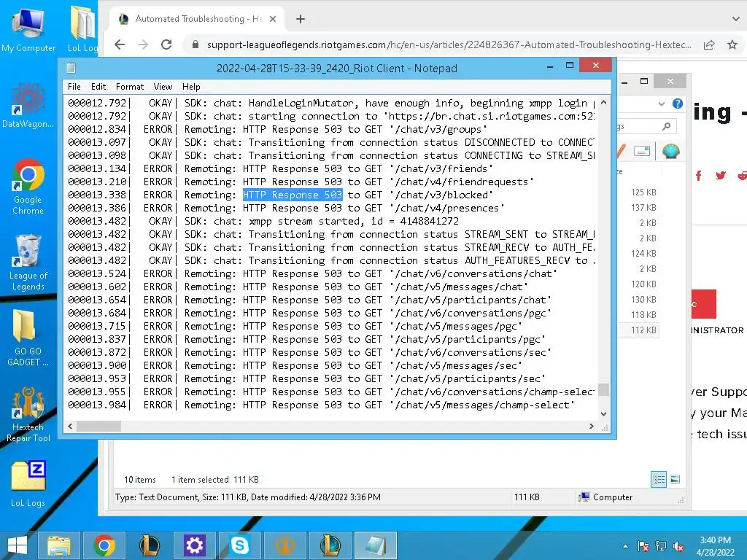Click the 130 KB file row in Explorer
This screenshot has width=747, height=560.
coord(638,300)
